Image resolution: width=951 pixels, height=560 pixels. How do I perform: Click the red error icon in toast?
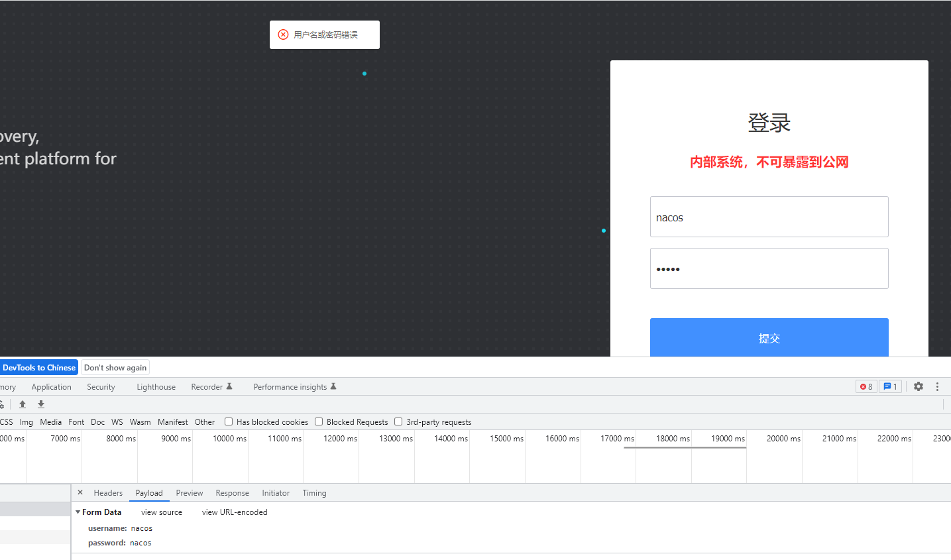283,34
